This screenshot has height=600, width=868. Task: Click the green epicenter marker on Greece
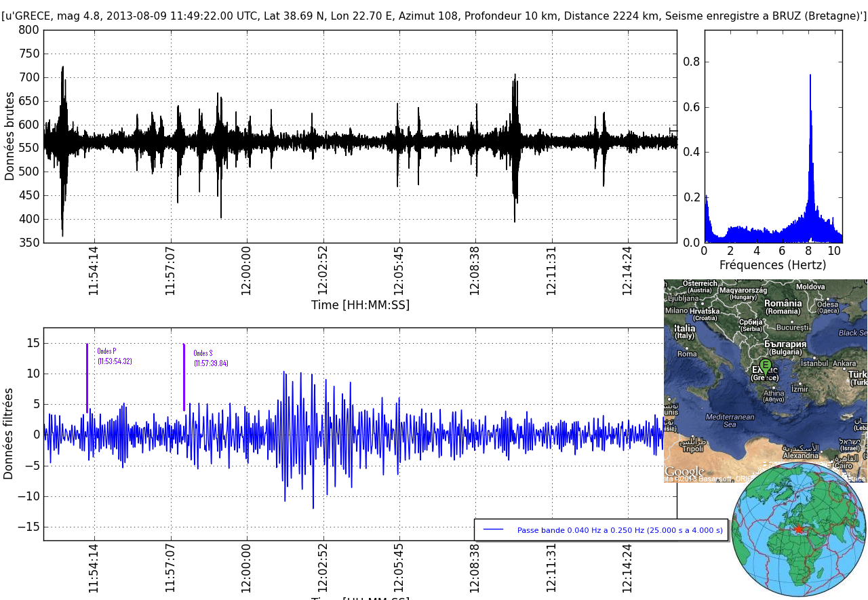[x=766, y=367]
